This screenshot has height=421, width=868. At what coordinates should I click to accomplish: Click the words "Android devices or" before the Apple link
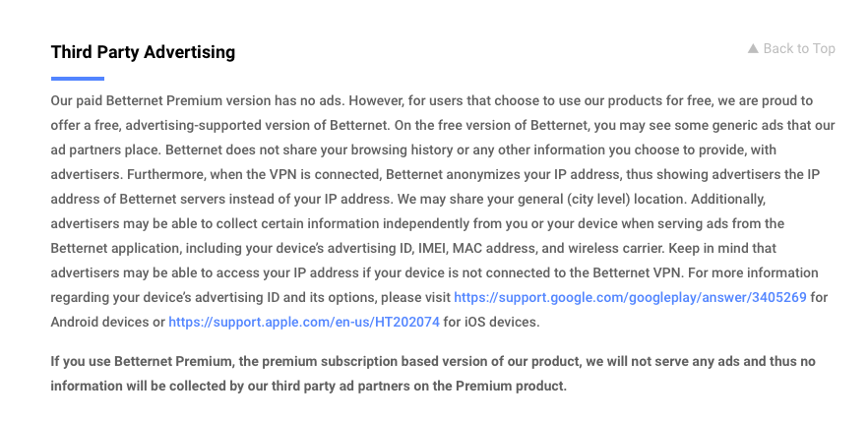click(108, 322)
